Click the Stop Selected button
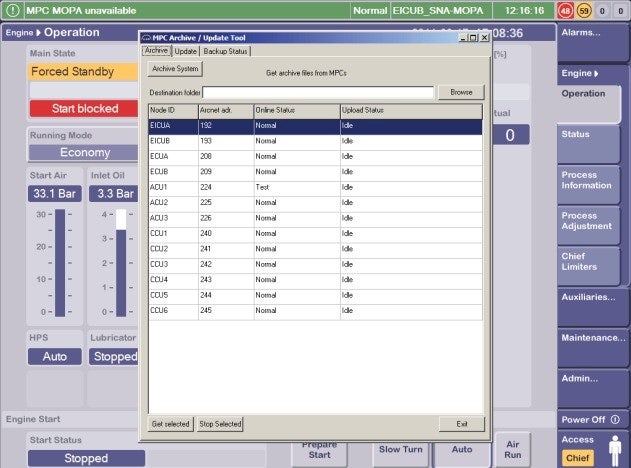The height and width of the screenshot is (468, 631). [220, 424]
